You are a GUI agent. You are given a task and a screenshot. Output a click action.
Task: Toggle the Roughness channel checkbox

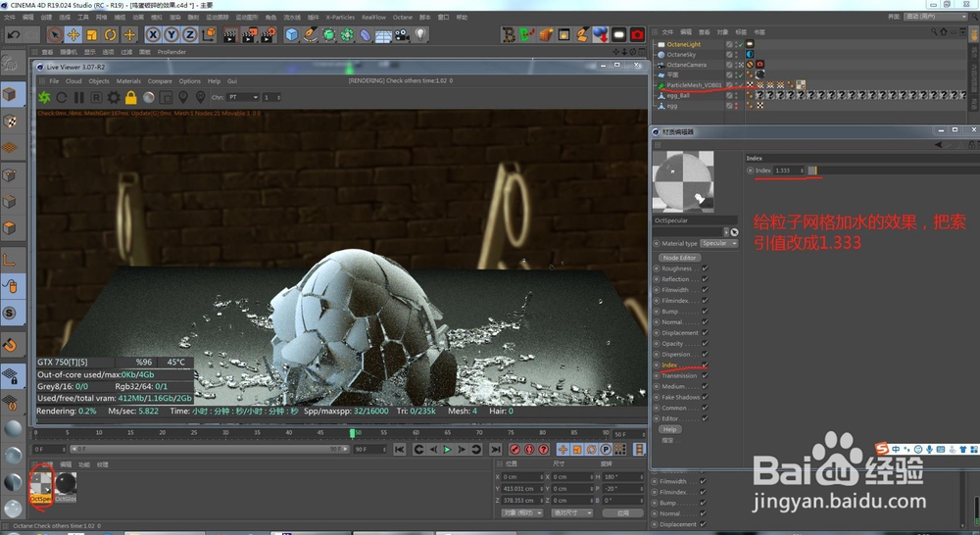[x=705, y=268]
